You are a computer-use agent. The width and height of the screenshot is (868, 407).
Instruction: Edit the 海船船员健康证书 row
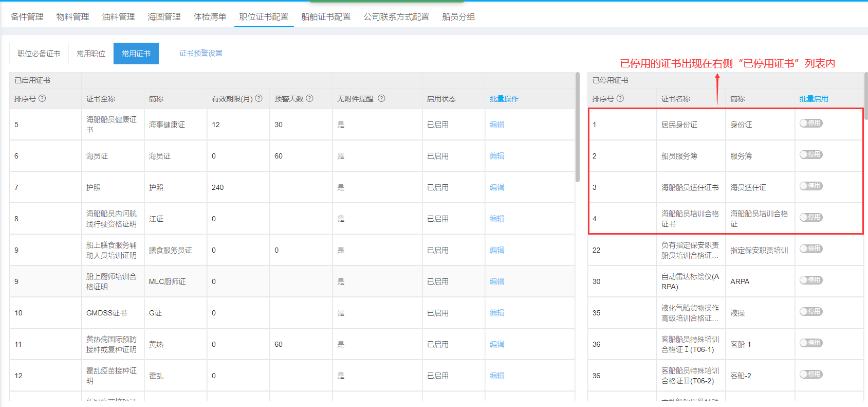click(x=497, y=125)
